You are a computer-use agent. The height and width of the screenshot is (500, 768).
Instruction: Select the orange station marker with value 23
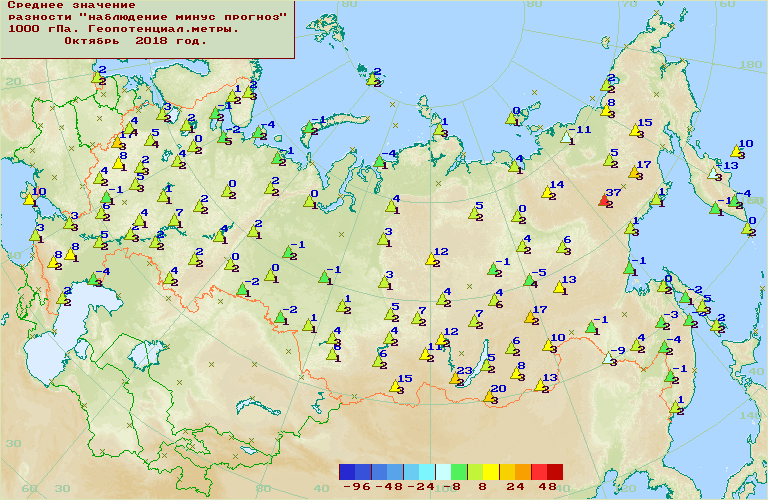tap(456, 378)
